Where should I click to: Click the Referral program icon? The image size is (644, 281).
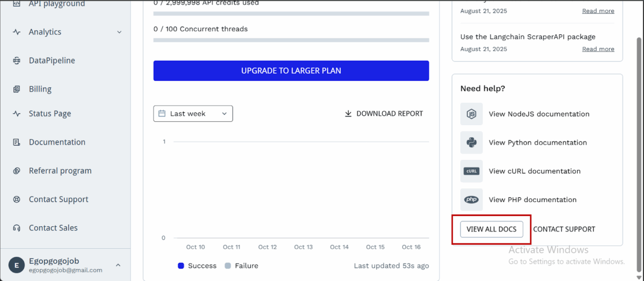pyautogui.click(x=17, y=171)
